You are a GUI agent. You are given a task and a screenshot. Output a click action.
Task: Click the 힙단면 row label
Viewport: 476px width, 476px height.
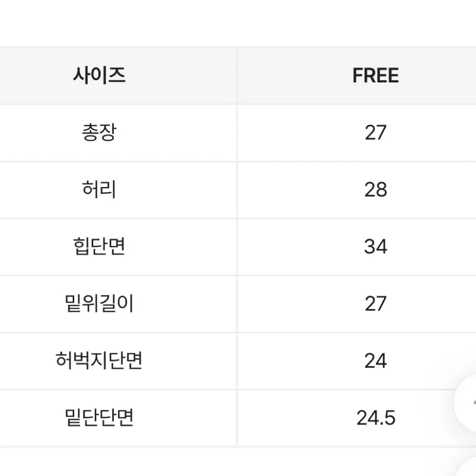99,246
